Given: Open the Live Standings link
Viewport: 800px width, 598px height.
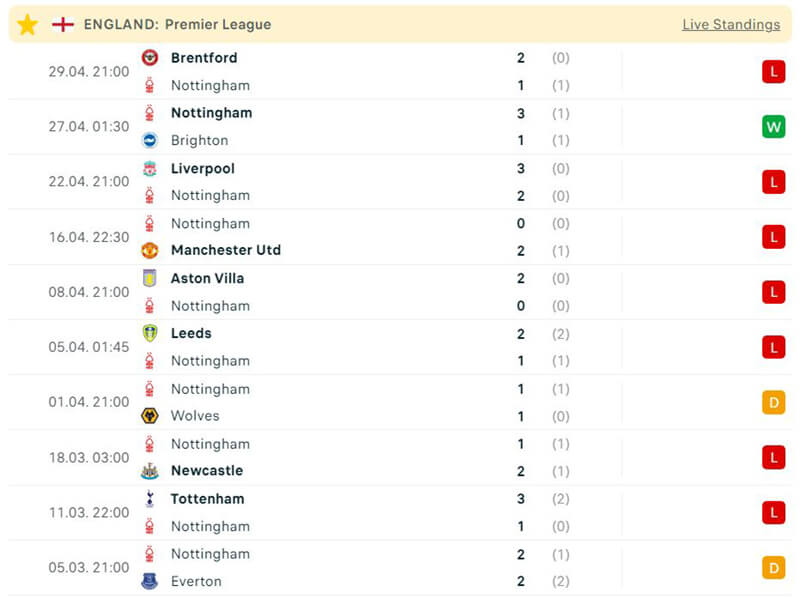Looking at the screenshot, I should pyautogui.click(x=731, y=24).
